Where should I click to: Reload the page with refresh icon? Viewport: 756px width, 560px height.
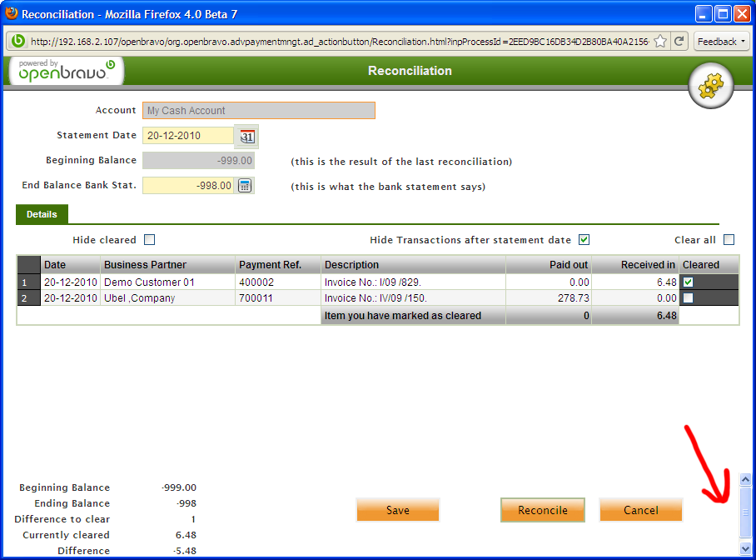point(679,42)
